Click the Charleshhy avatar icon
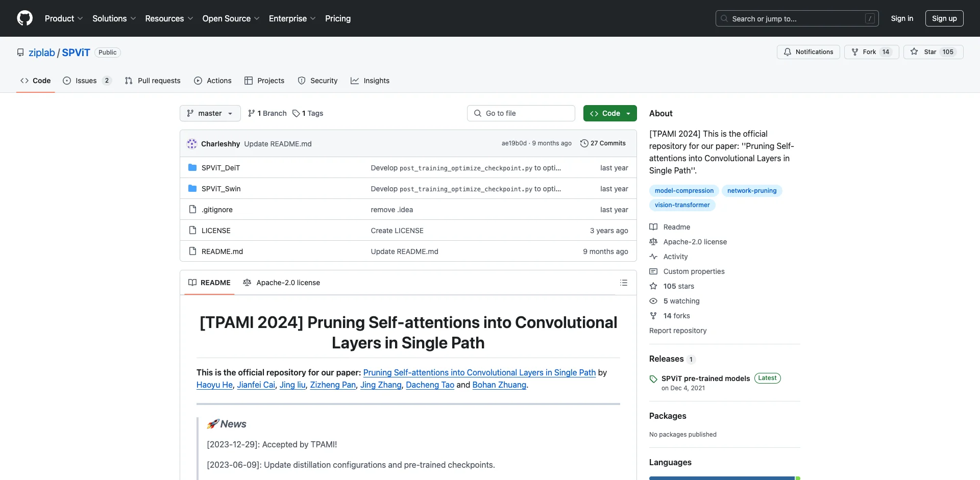 click(192, 144)
